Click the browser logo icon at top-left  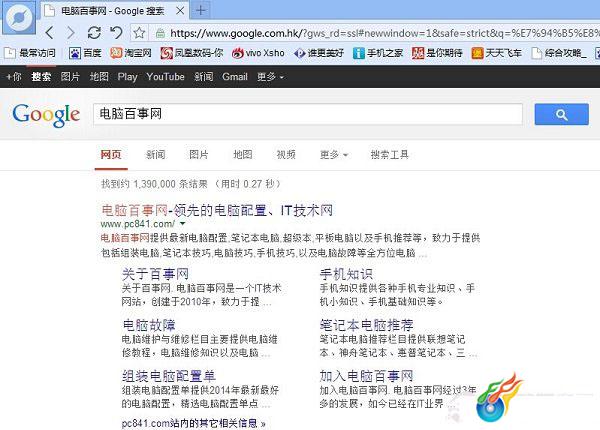(20, 17)
